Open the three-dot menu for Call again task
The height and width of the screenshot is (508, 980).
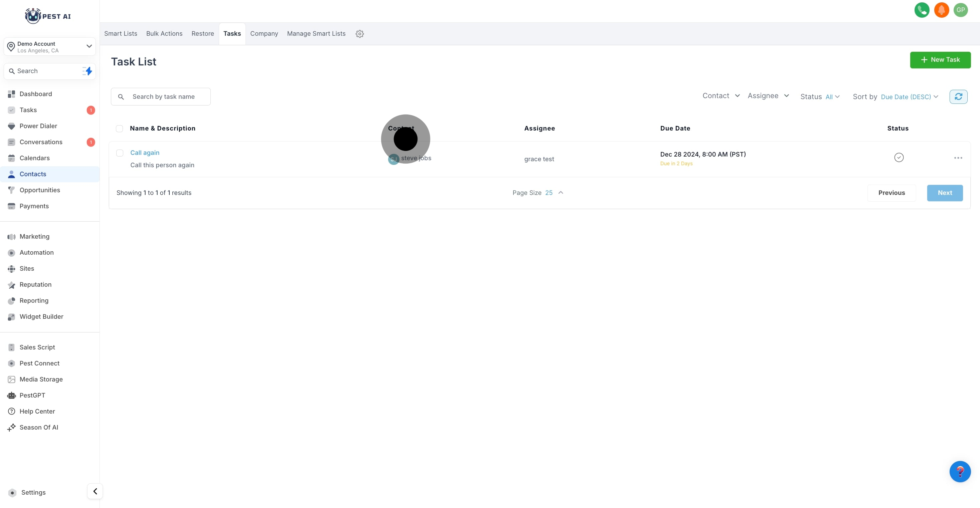point(958,158)
